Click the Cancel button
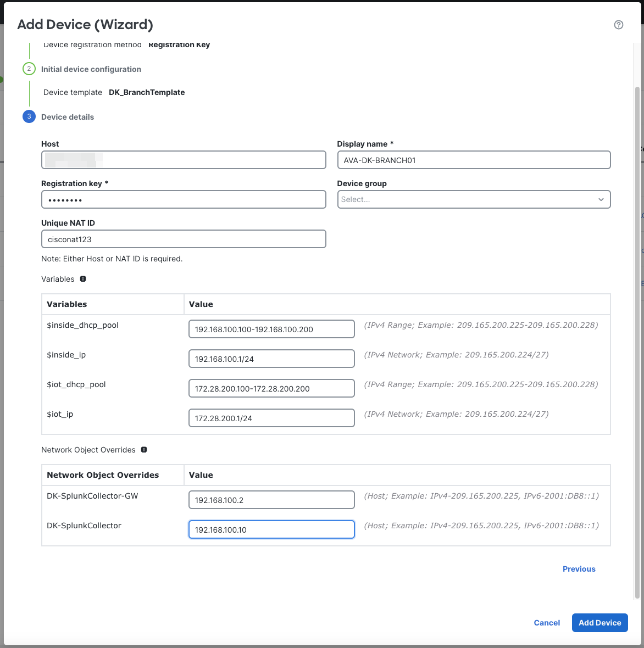The image size is (644, 648). click(x=546, y=623)
